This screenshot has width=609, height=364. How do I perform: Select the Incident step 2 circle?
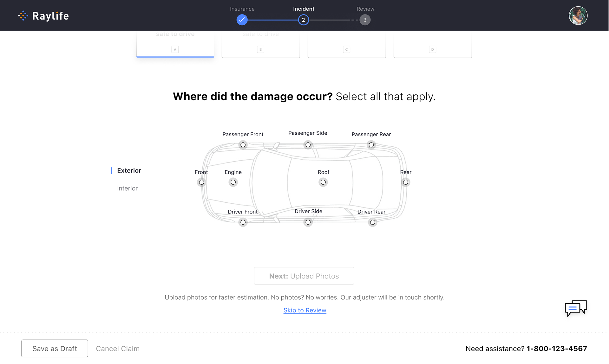coord(304,20)
